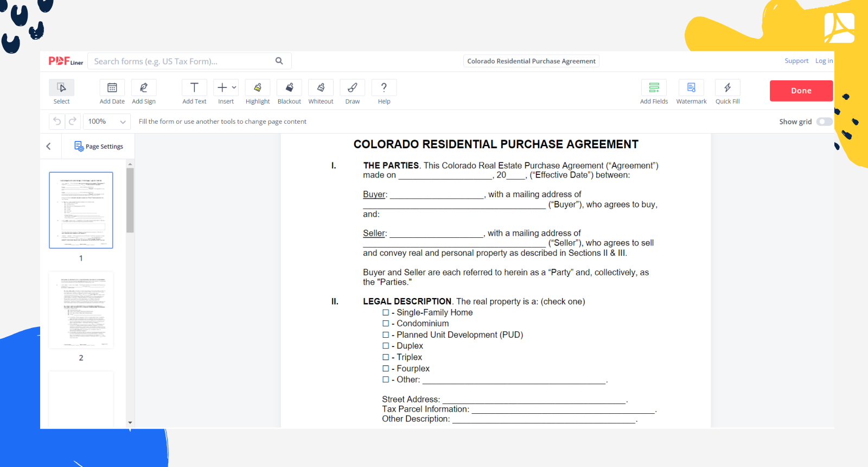Choose the Add Text tool
868x467 pixels.
point(194,87)
